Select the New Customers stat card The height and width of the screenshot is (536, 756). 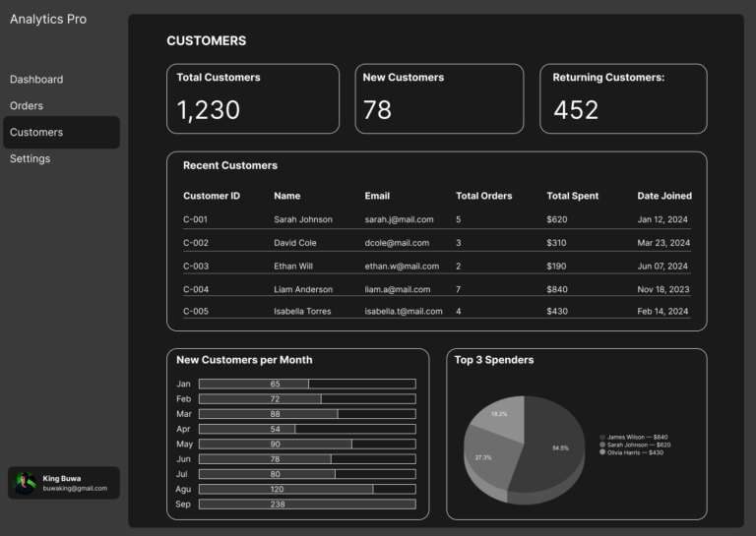tap(439, 98)
